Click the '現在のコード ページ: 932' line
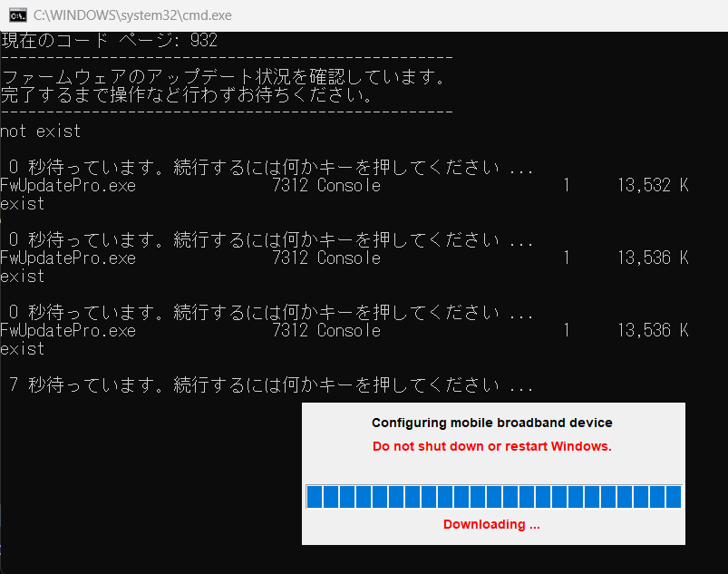Screen dimensions: 728x574 [x=109, y=40]
